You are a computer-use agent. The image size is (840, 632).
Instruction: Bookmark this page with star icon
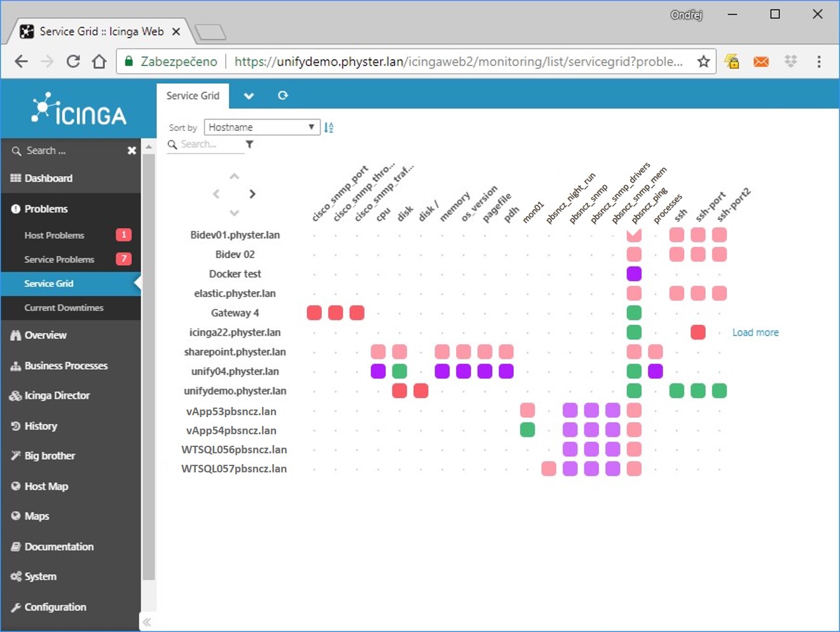click(x=703, y=62)
